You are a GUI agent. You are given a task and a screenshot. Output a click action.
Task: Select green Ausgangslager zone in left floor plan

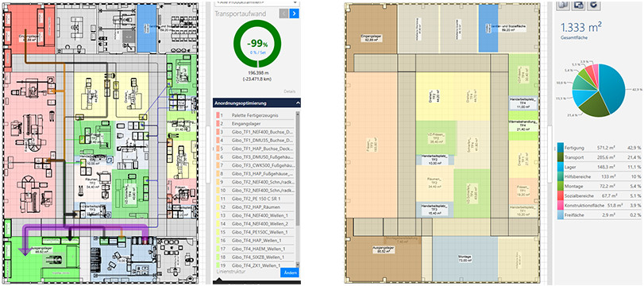tap(42, 259)
